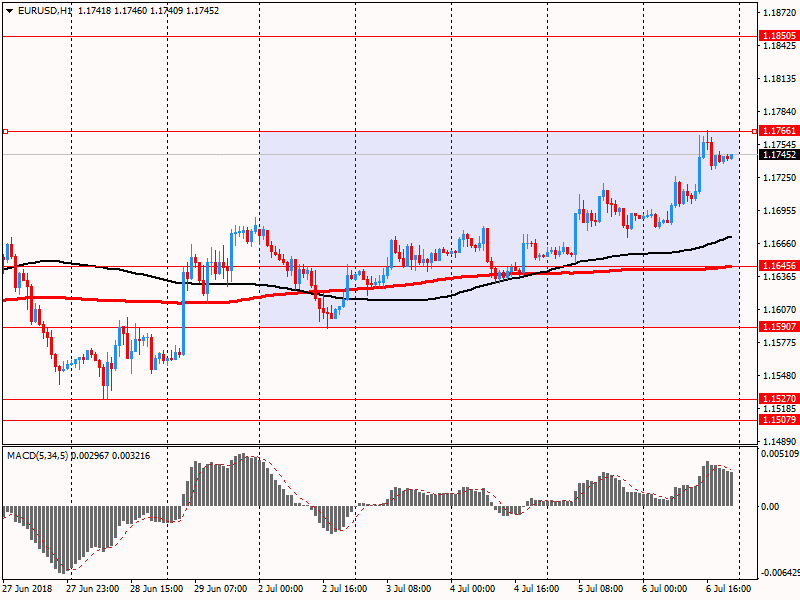This screenshot has width=800, height=600.
Task: Click the black 1.17452 current price label
Action: (x=779, y=154)
